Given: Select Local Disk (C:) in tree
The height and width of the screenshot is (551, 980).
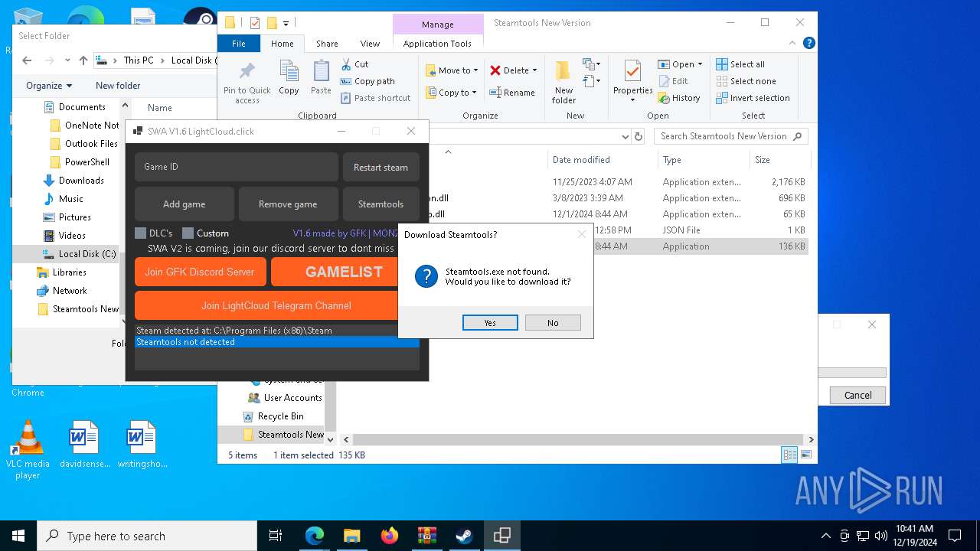Looking at the screenshot, I should click(x=80, y=254).
